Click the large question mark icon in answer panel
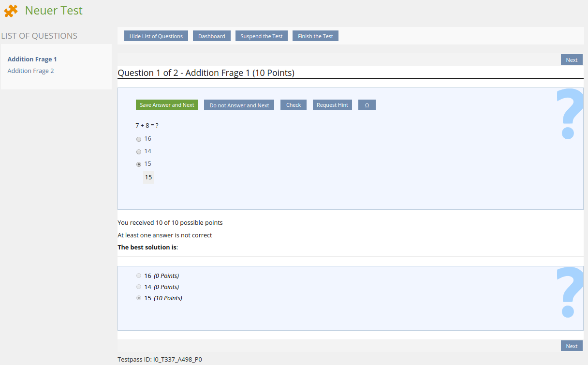 569,115
